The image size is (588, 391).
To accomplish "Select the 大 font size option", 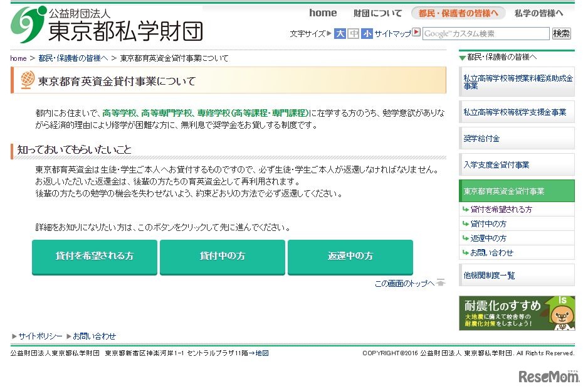I will click(339, 33).
